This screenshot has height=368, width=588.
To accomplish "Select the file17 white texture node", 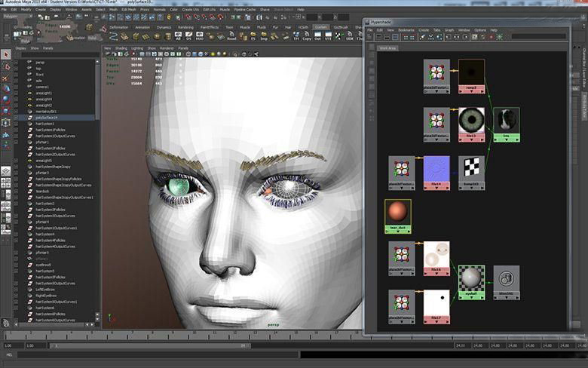I will pyautogui.click(x=436, y=307).
